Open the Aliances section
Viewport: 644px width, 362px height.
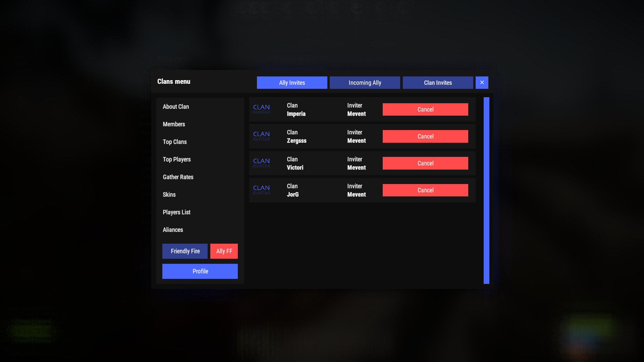[172, 229]
